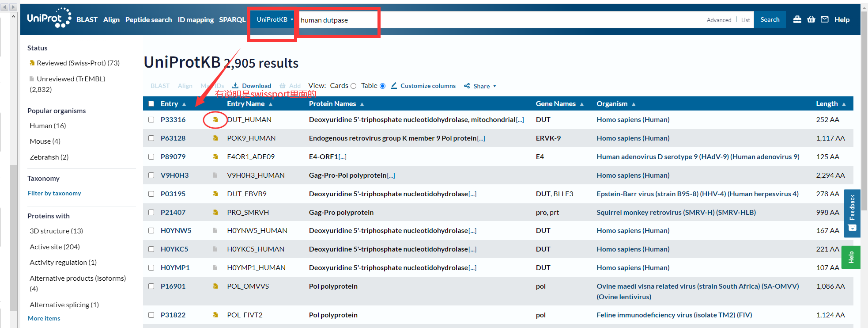Click unreviewed icon in H0YKC5_HUMAN row
This screenshot has height=328, width=868.
215,249
